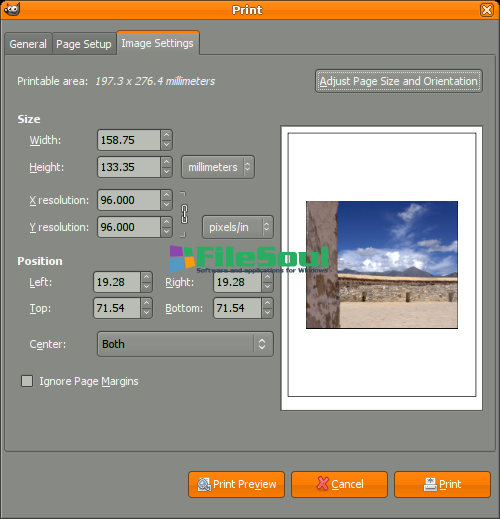This screenshot has width=500, height=519.
Task: Increase Width with the up arrow
Action: click(x=166, y=135)
